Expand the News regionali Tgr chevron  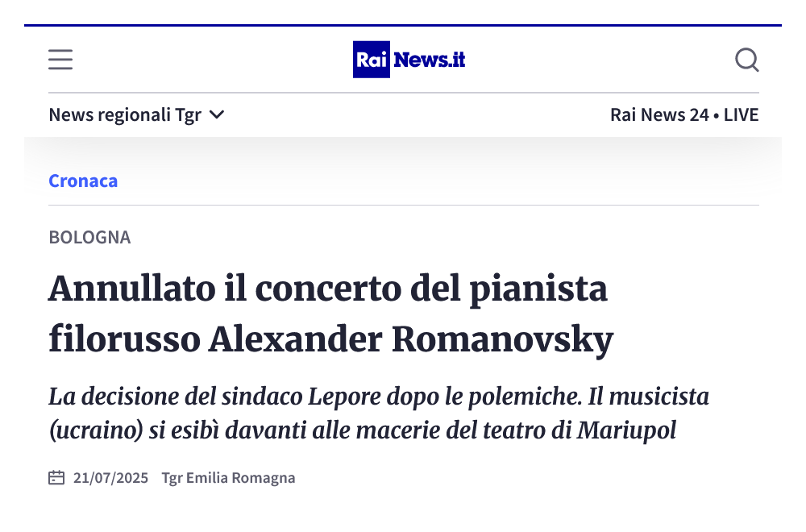(218, 114)
